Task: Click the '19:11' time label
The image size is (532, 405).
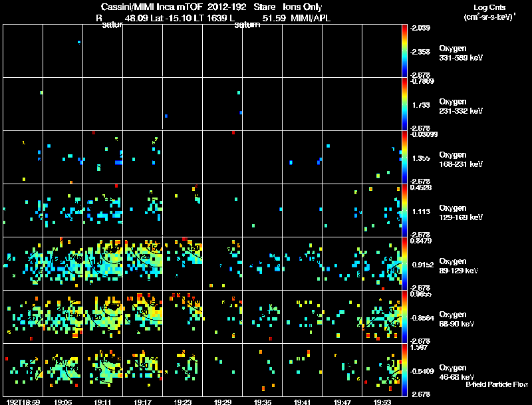Action: pyautogui.click(x=103, y=402)
